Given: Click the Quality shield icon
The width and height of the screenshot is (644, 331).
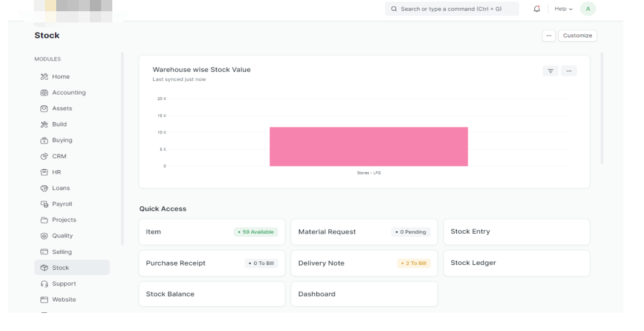Looking at the screenshot, I should 44,236.
